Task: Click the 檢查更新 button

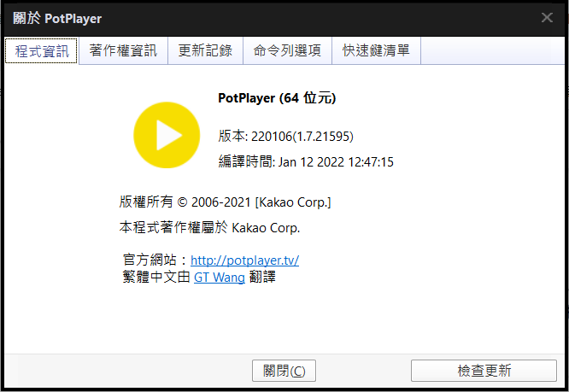Action: pyautogui.click(x=484, y=371)
